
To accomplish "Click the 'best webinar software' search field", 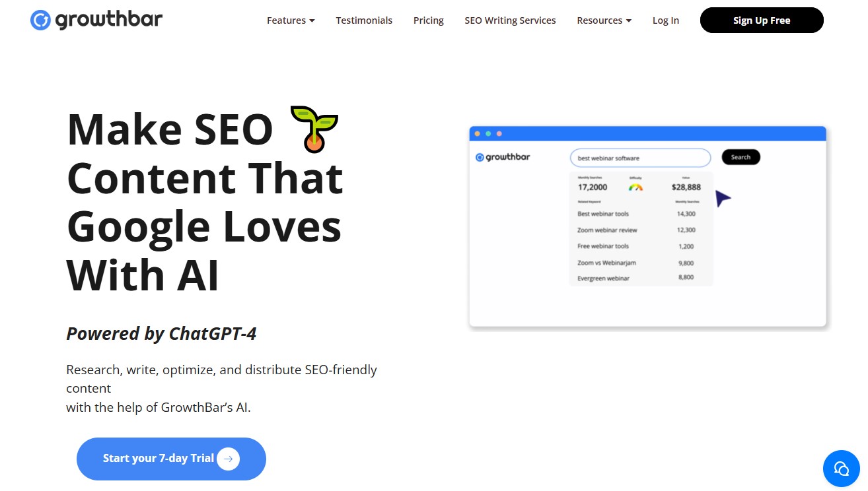I will tap(640, 158).
